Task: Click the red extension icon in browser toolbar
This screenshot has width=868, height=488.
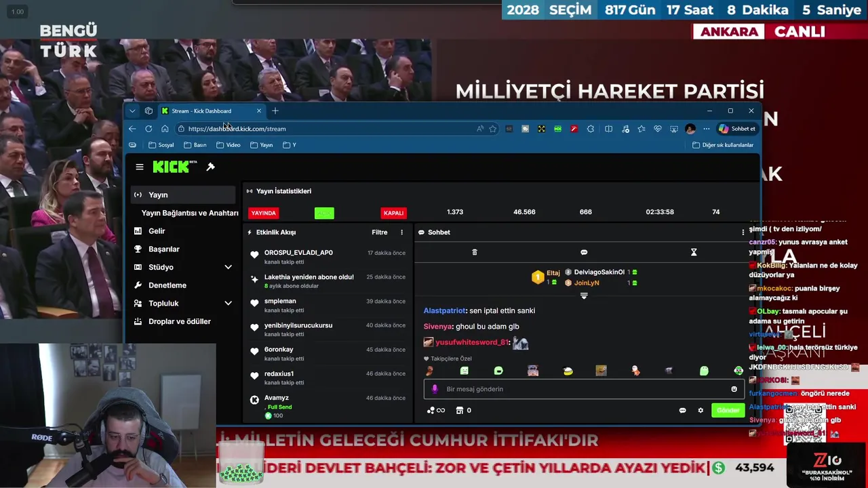Action: [x=574, y=129]
